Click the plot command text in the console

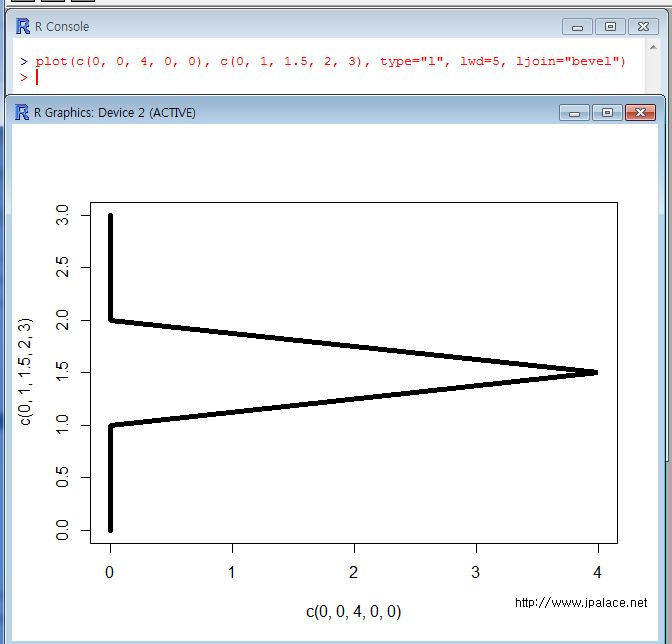pos(330,61)
